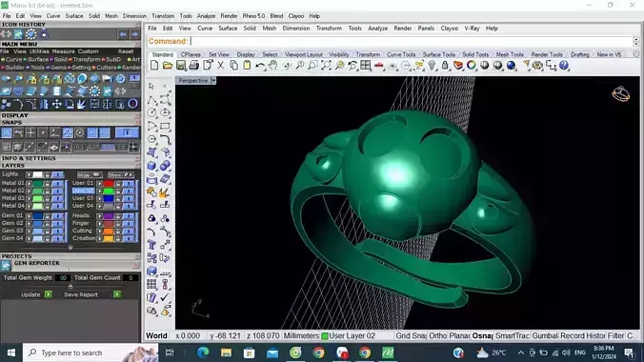This screenshot has width=644, height=362.
Task: Select the Pan hand tool icon
Action: 272,66
